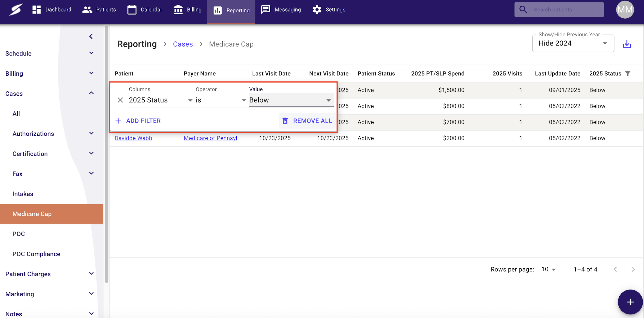Viewport: 644px width, 318px height.
Task: Open the Davidde Wabb patient link
Action: point(133,138)
